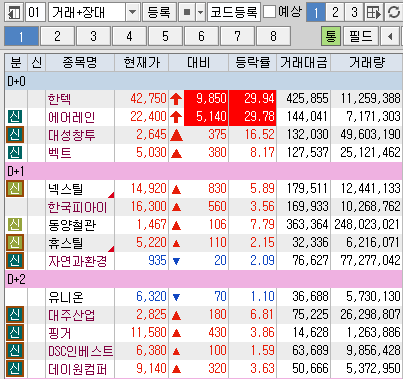Click top-row button 2 beside 예상
The width and height of the screenshot is (403, 379).
pyautogui.click(x=335, y=12)
